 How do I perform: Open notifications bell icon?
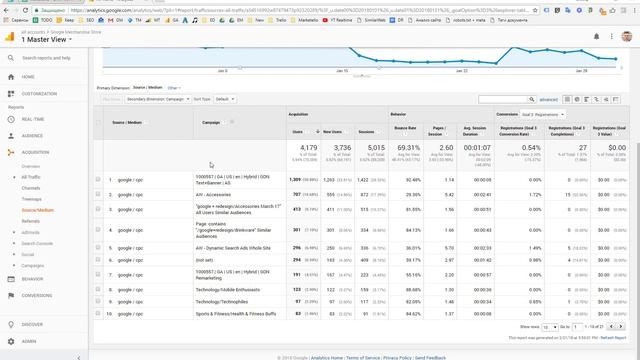pos(596,36)
